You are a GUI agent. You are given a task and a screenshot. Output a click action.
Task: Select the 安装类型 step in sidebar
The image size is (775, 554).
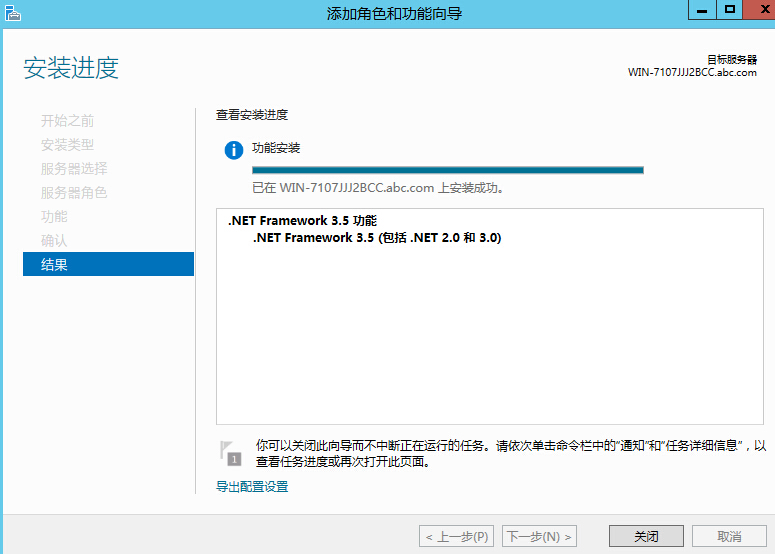click(x=67, y=145)
